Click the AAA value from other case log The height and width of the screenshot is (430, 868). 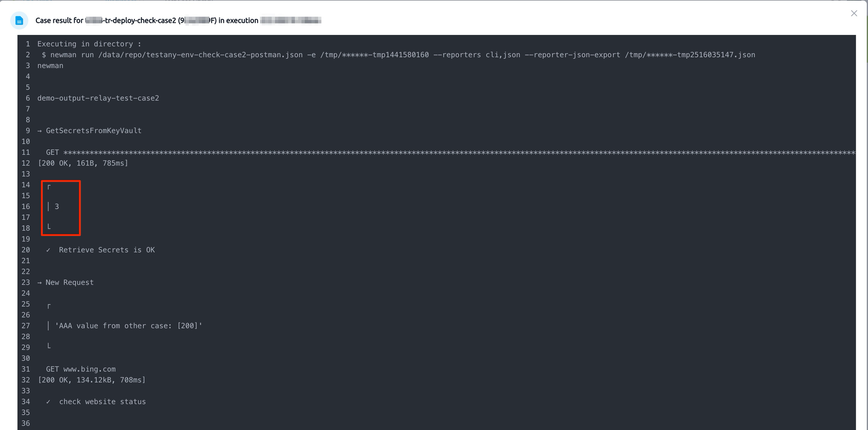tap(129, 326)
